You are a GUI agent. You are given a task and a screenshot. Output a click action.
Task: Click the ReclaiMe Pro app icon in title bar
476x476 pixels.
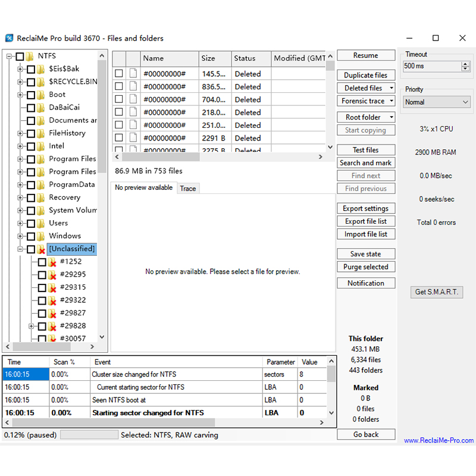[x=10, y=38]
